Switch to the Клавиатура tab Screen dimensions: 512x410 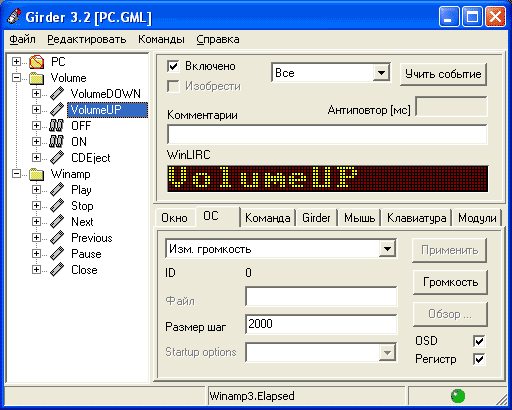[417, 218]
